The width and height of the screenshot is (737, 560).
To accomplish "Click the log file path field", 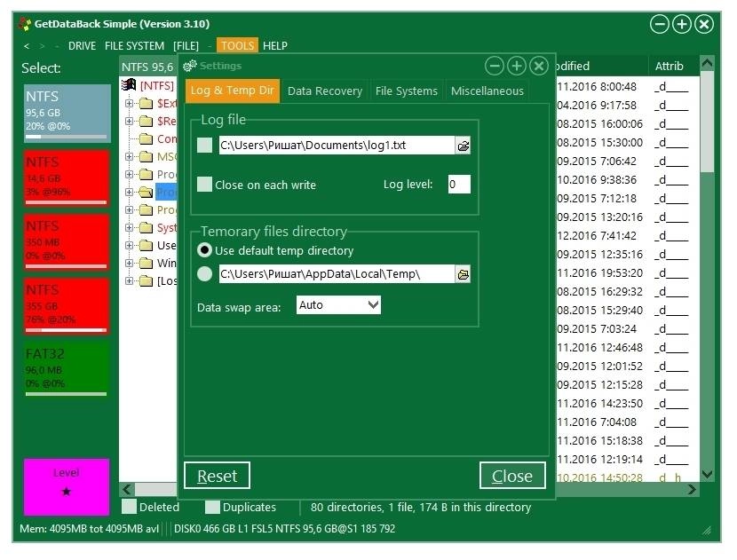I will tap(337, 146).
